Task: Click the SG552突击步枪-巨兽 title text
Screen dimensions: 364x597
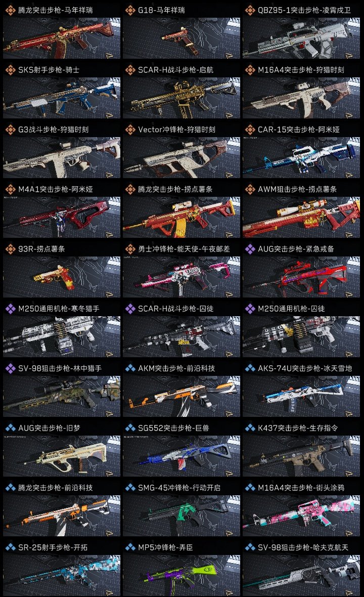Action: tap(173, 428)
